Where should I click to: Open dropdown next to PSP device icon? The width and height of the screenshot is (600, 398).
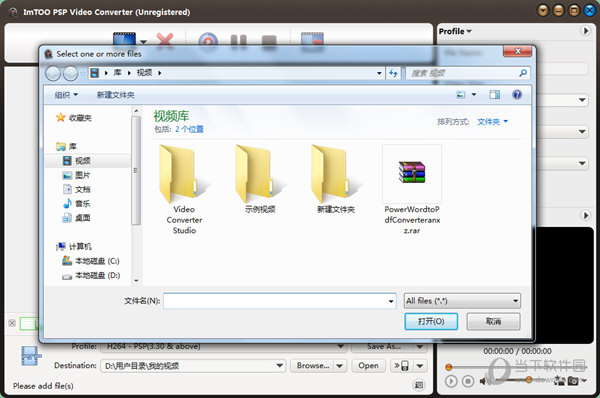tap(420, 366)
